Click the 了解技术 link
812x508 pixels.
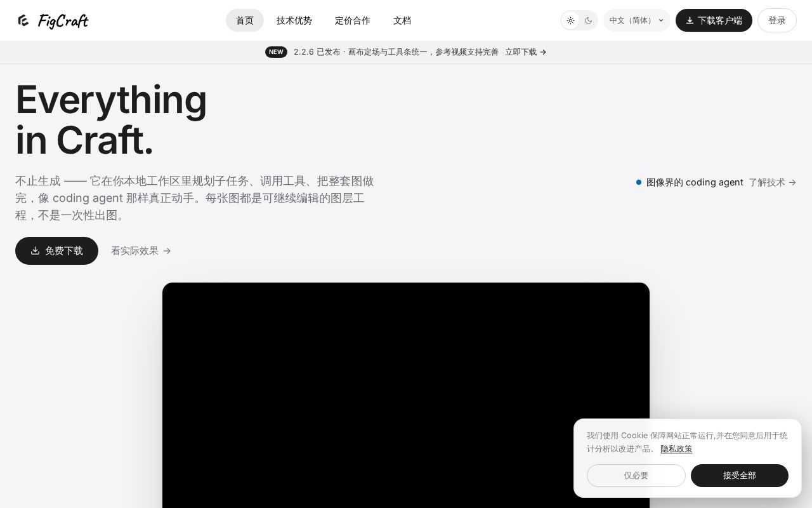tap(773, 182)
